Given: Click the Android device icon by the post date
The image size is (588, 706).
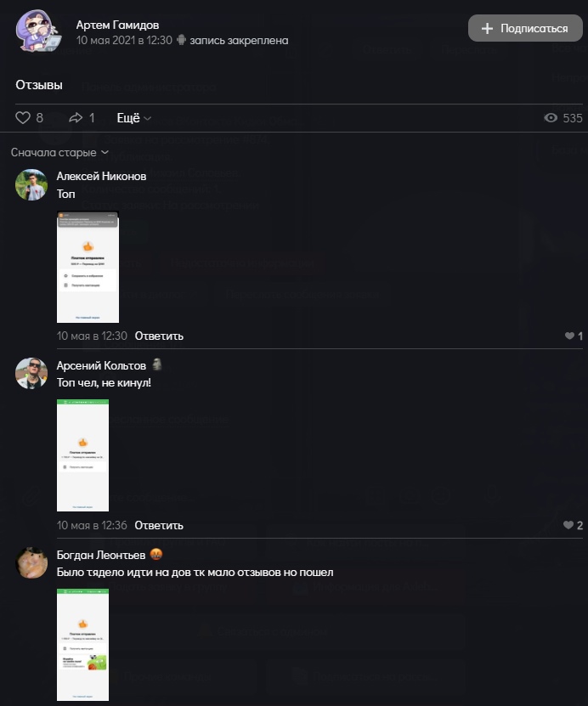Looking at the screenshot, I should (x=181, y=40).
